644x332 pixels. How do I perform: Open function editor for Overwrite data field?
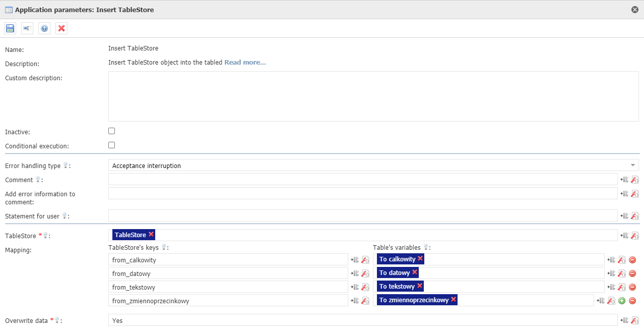(x=635, y=320)
